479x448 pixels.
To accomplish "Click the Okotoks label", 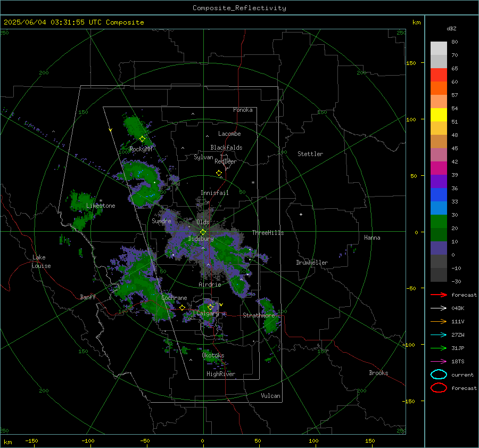I will point(213,355).
